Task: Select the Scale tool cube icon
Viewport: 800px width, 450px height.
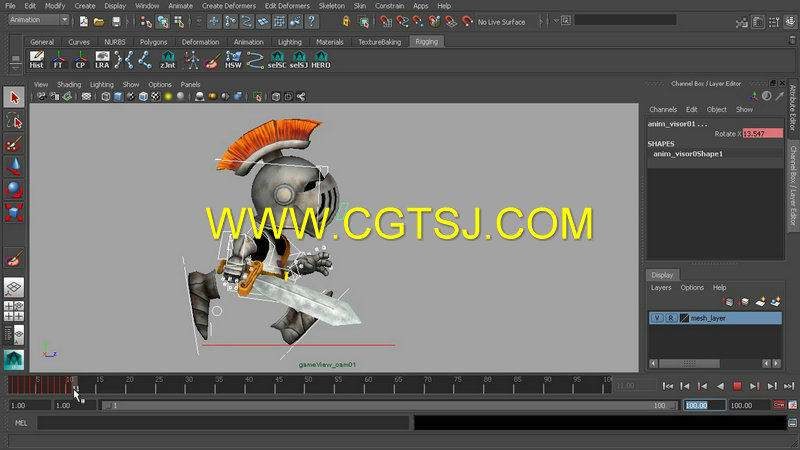Action: coord(14,212)
